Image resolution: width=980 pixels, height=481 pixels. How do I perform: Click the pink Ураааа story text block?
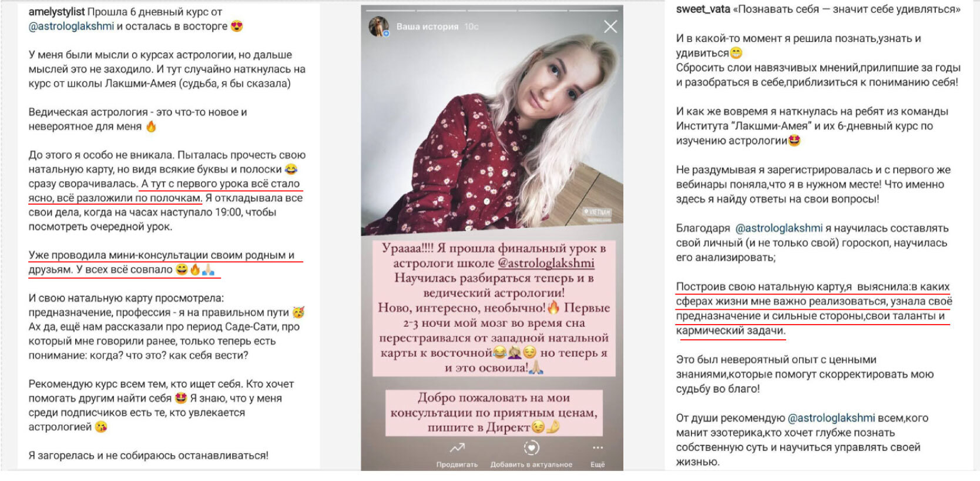tap(494, 308)
